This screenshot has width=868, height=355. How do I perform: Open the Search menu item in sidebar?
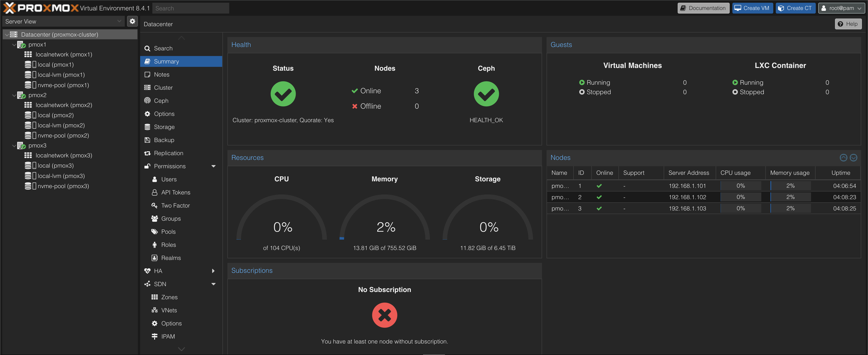click(x=181, y=48)
